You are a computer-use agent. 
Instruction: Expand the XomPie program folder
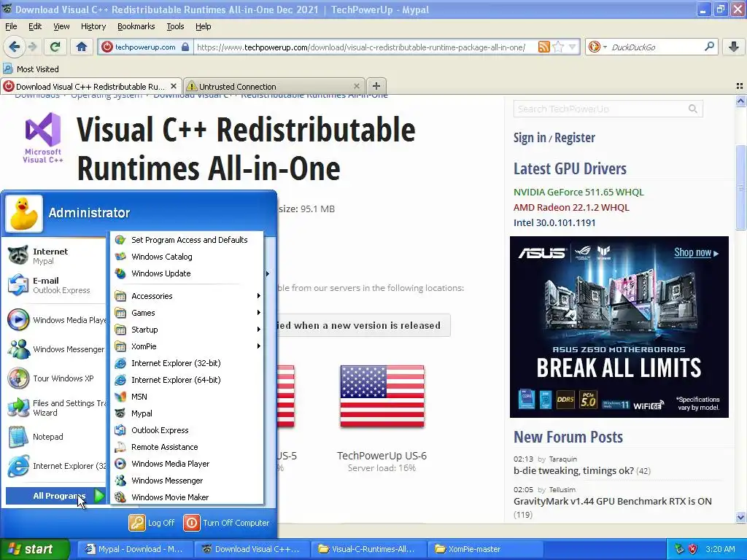point(187,346)
